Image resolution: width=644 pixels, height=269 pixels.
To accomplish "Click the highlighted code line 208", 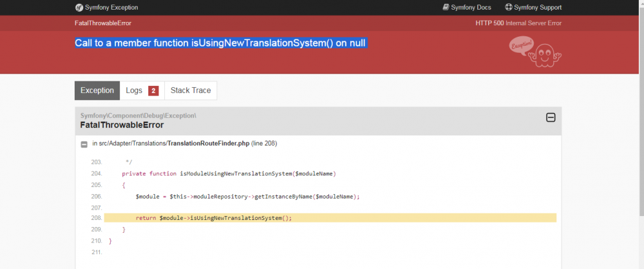I will (330, 218).
